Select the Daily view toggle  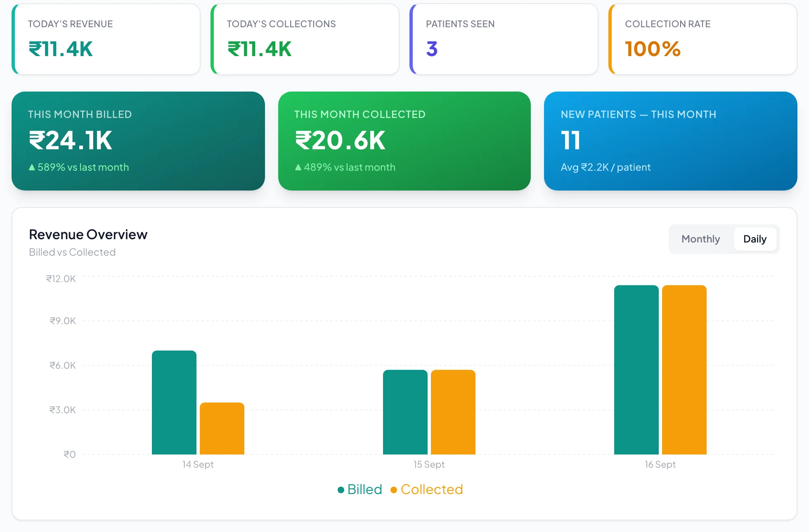(x=755, y=239)
